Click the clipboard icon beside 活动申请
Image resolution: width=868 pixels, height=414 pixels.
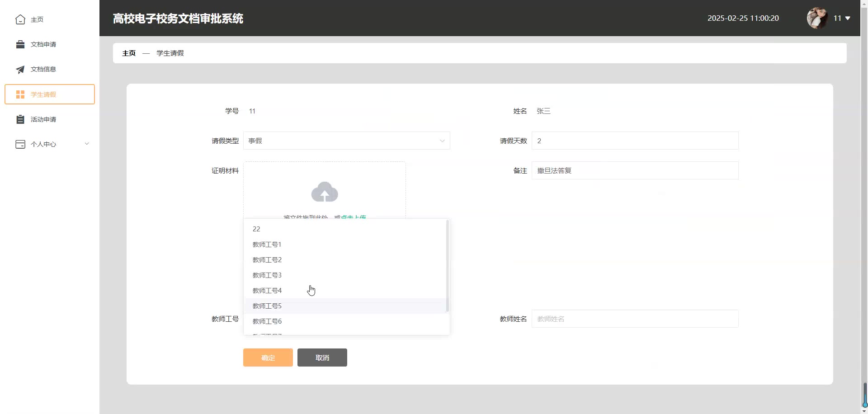click(x=20, y=119)
